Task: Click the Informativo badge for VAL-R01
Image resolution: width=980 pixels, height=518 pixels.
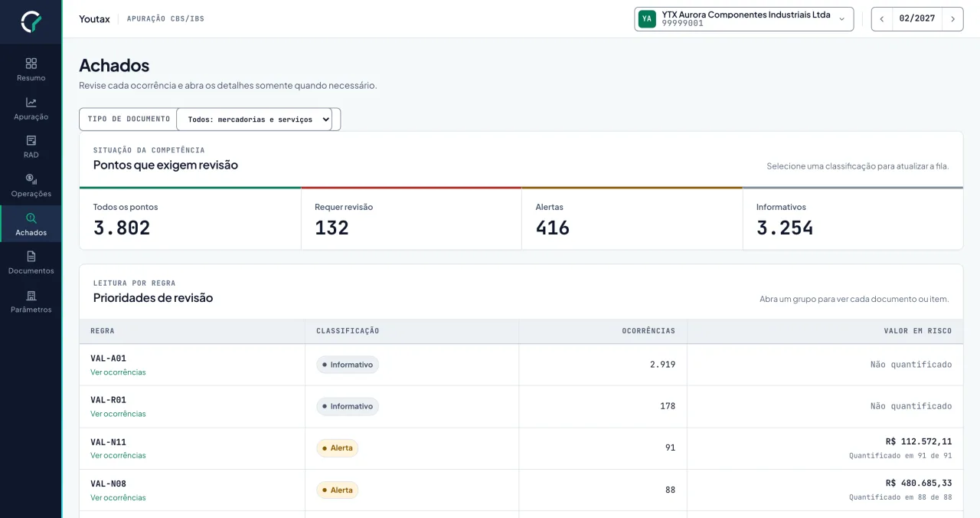Action: [348, 406]
